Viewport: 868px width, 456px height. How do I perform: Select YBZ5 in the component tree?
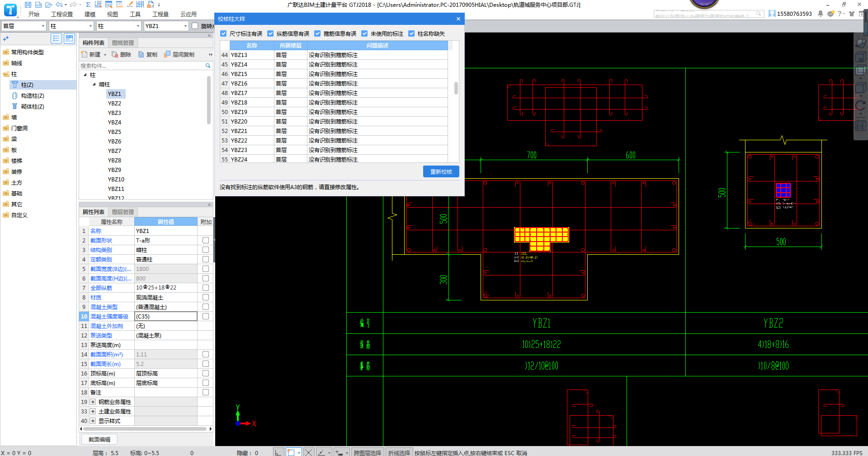coord(114,132)
